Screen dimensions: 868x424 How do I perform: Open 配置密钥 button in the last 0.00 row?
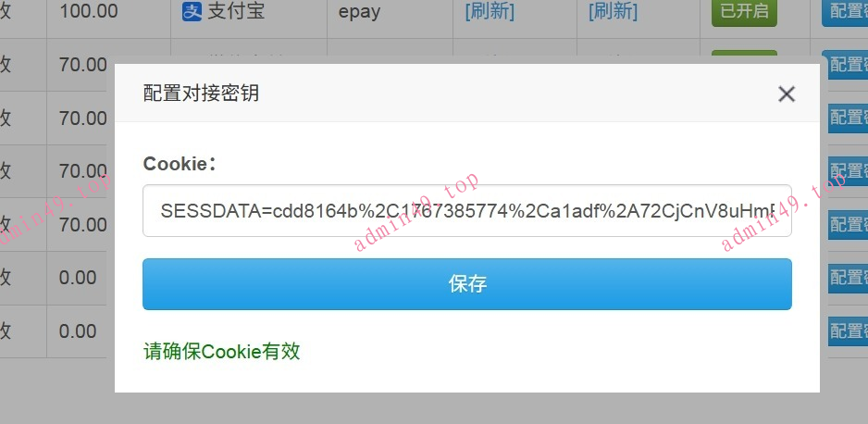848,331
